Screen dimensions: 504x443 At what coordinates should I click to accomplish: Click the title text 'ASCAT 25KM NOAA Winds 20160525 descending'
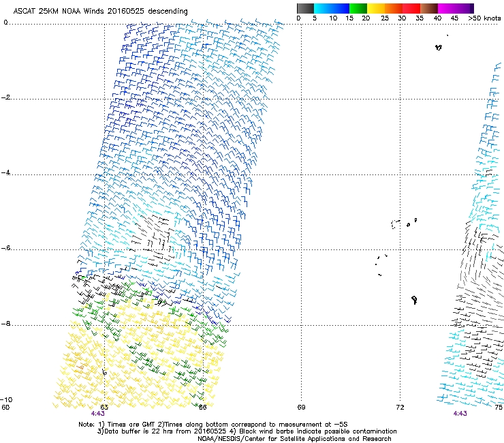point(100,11)
